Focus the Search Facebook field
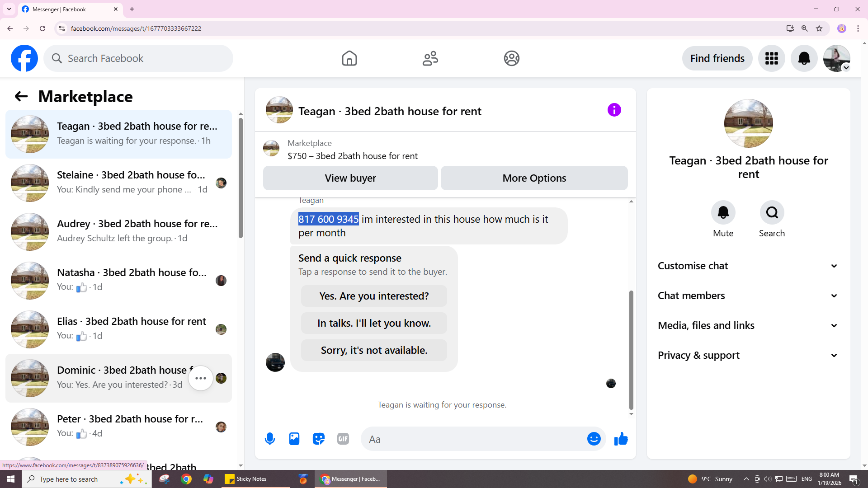The width and height of the screenshot is (868, 488). (138, 58)
